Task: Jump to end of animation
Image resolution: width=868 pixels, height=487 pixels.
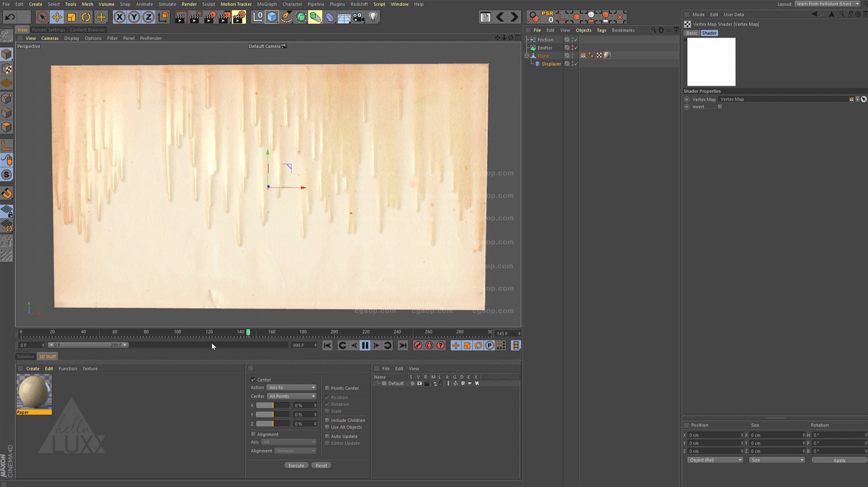Action: (402, 346)
